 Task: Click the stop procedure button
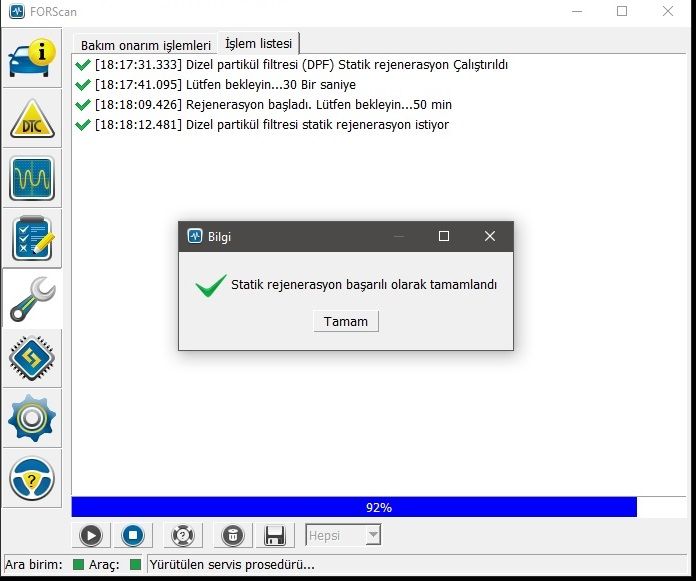pos(133,535)
